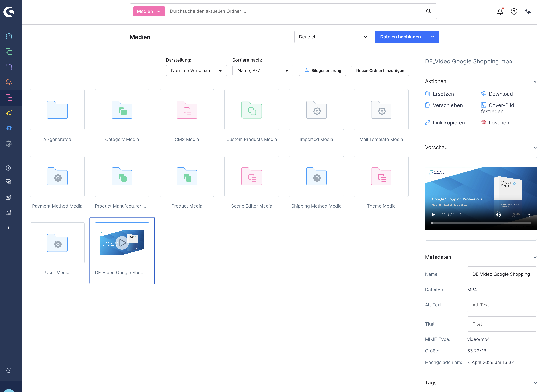This screenshot has width=537, height=392.
Task: Select the Shipping Method Media folder
Action: point(316,176)
